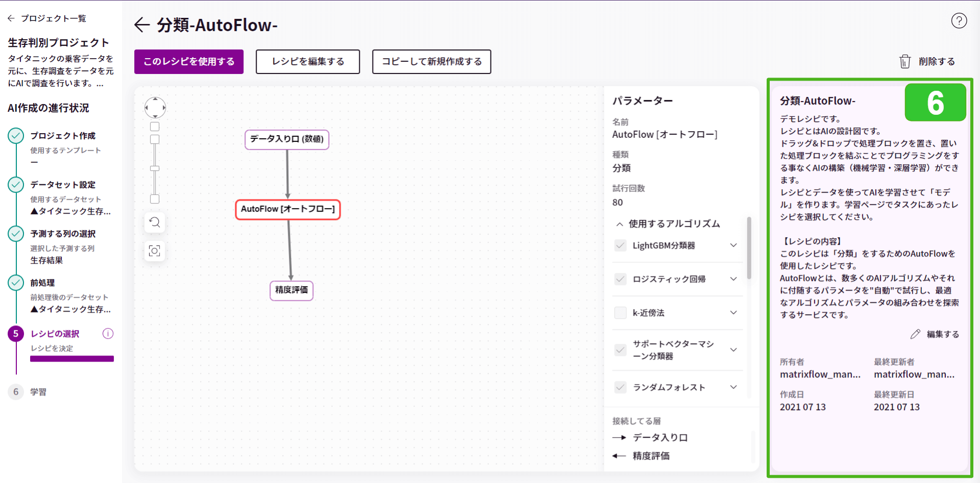Click the 種類 value 分類
This screenshot has height=483, width=980.
click(x=622, y=168)
